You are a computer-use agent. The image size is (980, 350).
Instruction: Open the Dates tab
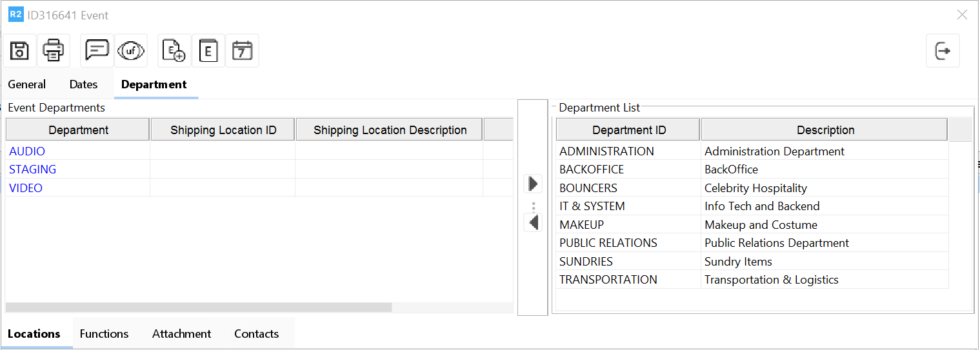point(83,84)
